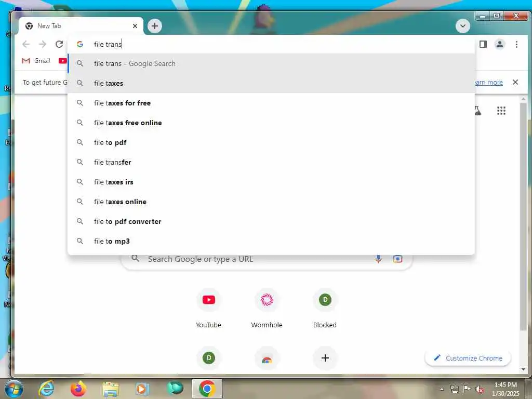Choose "file taxes free online" suggestion

271,123
